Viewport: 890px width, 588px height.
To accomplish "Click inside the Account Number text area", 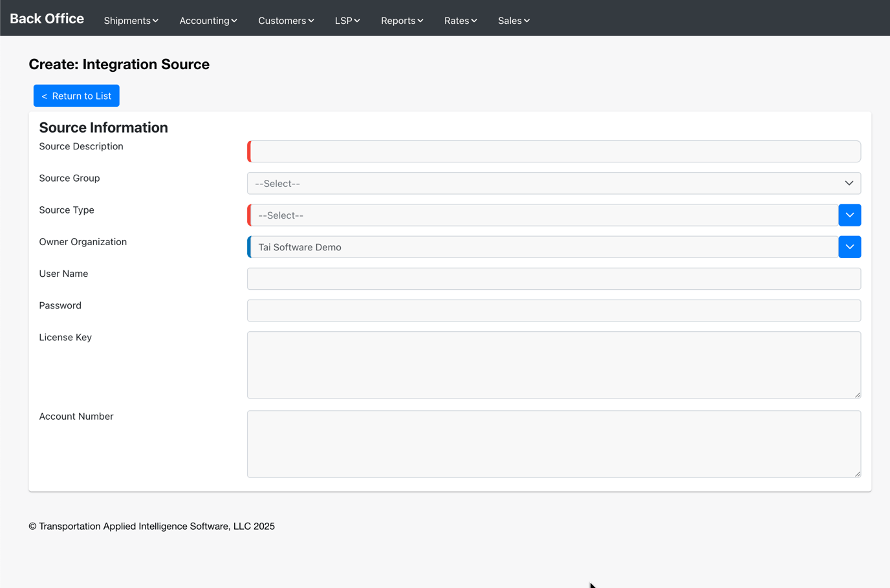I will [554, 444].
